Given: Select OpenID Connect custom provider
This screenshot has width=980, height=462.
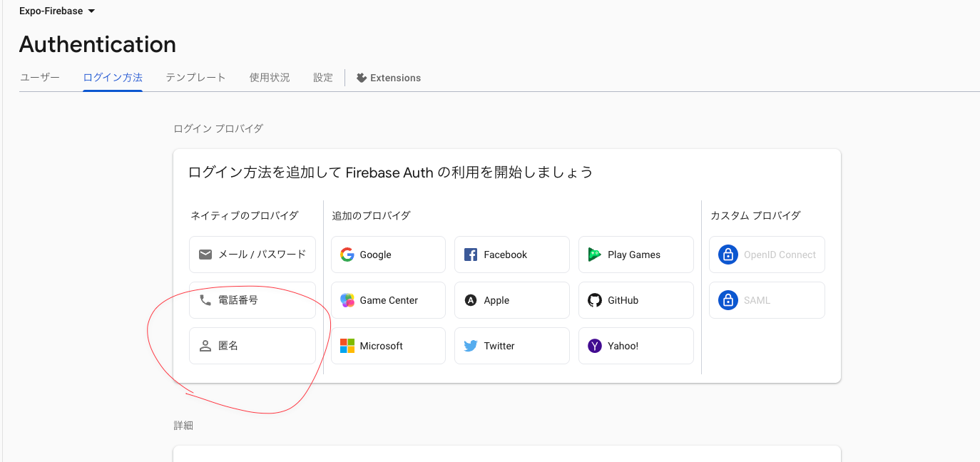Looking at the screenshot, I should coord(767,255).
